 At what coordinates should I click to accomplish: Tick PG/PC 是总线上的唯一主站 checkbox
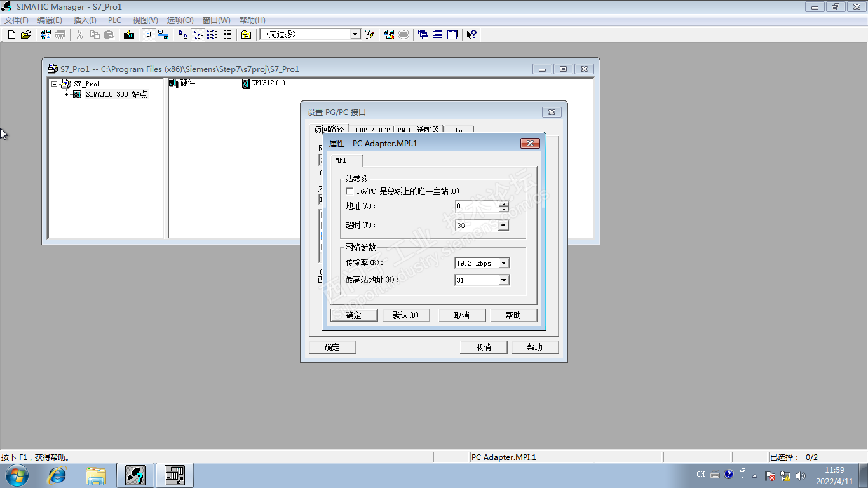pos(349,191)
